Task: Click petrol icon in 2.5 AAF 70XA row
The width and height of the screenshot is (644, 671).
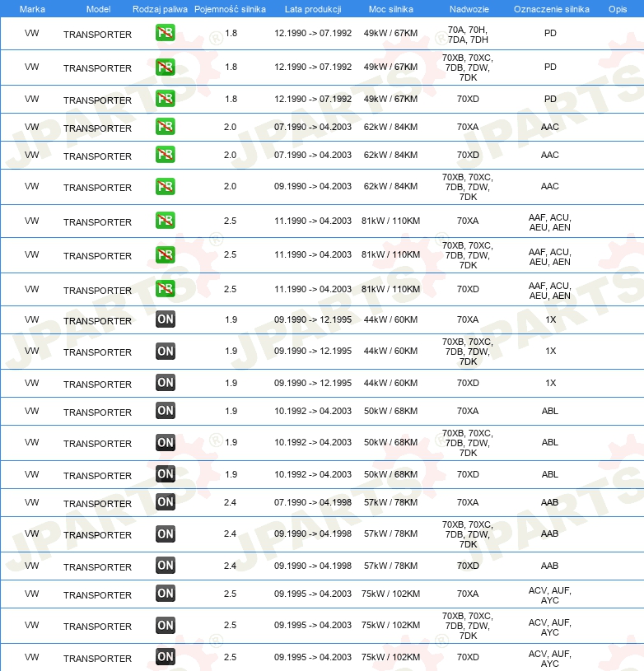Action: [166, 221]
